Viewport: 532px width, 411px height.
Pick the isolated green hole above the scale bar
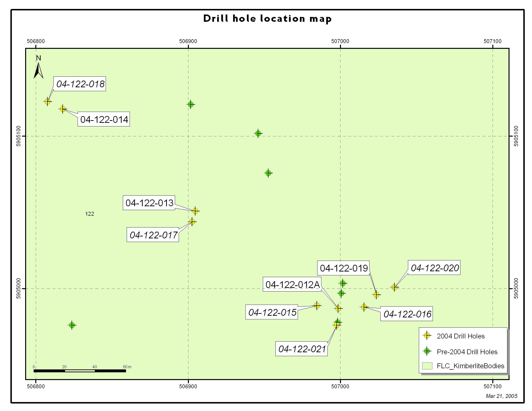tap(72, 325)
